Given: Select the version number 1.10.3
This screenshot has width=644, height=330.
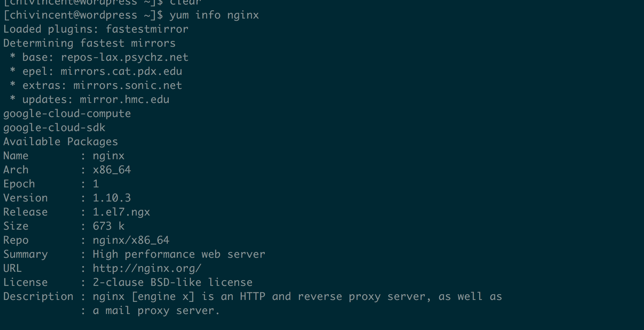Looking at the screenshot, I should (112, 198).
